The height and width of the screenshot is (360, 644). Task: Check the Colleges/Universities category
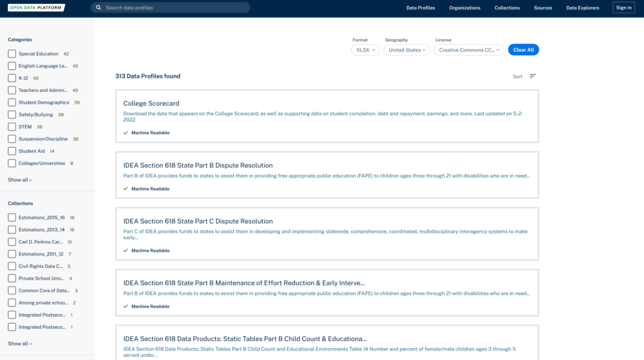point(12,163)
